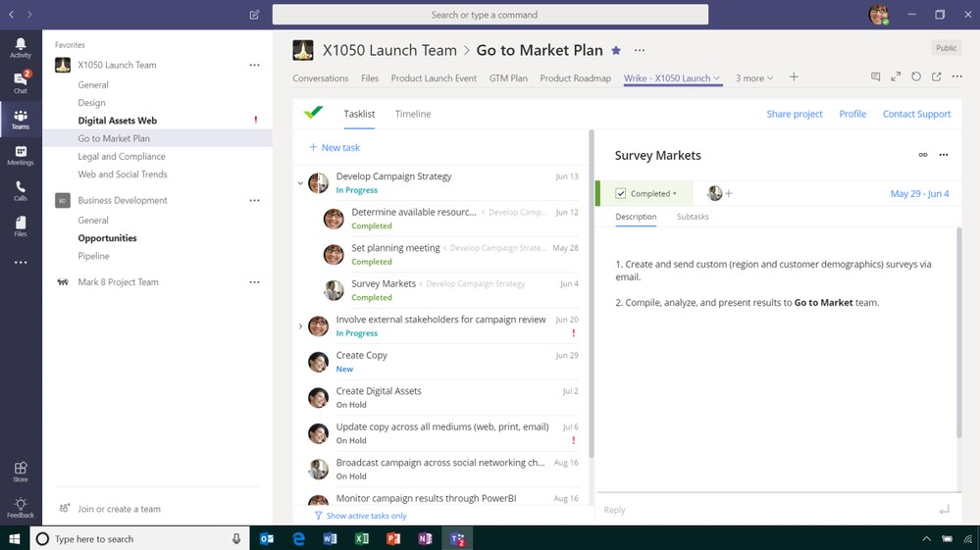
Task: Open the Store in left rail
Action: [20, 472]
